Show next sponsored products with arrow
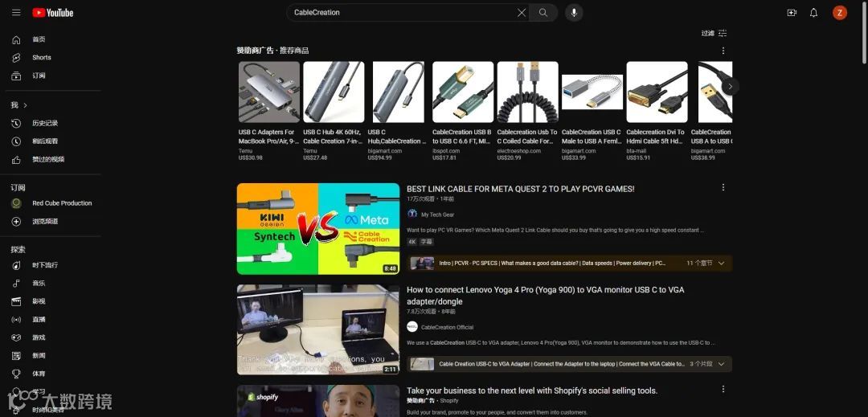 point(730,86)
